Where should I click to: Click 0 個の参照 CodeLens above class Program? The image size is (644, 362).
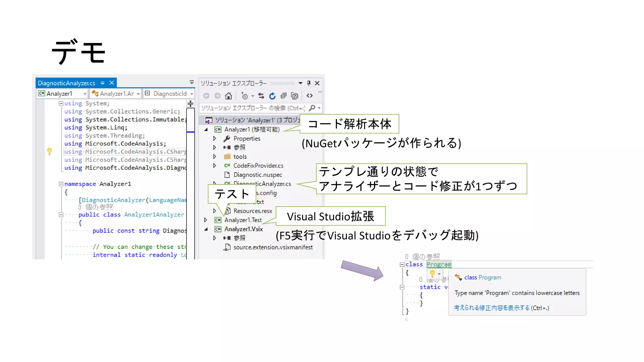click(422, 257)
